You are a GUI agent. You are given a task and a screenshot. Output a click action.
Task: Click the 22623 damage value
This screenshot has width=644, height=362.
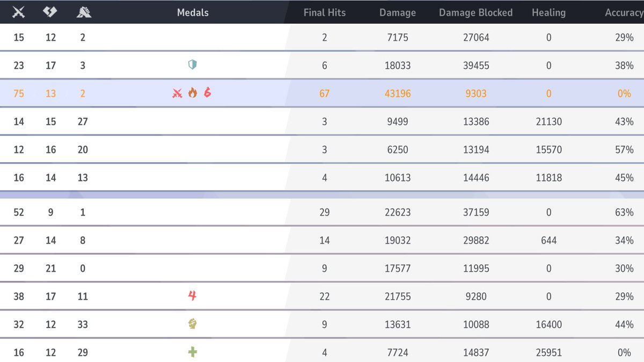pos(398,212)
